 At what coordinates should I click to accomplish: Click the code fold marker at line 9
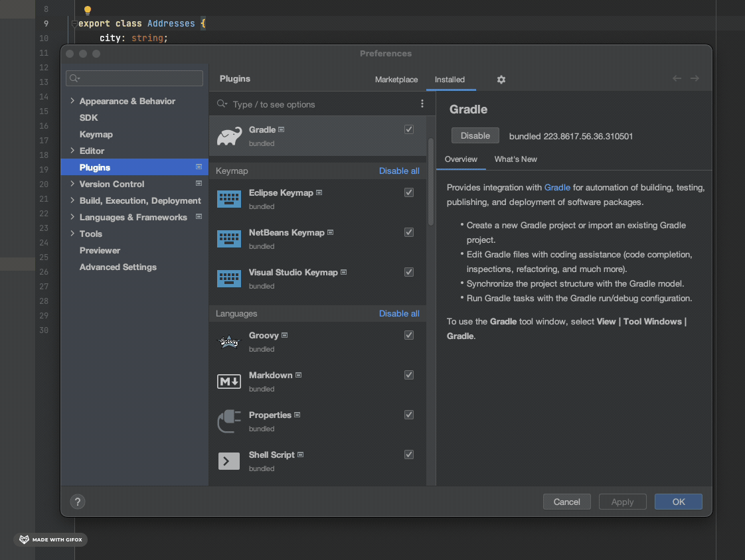74,24
